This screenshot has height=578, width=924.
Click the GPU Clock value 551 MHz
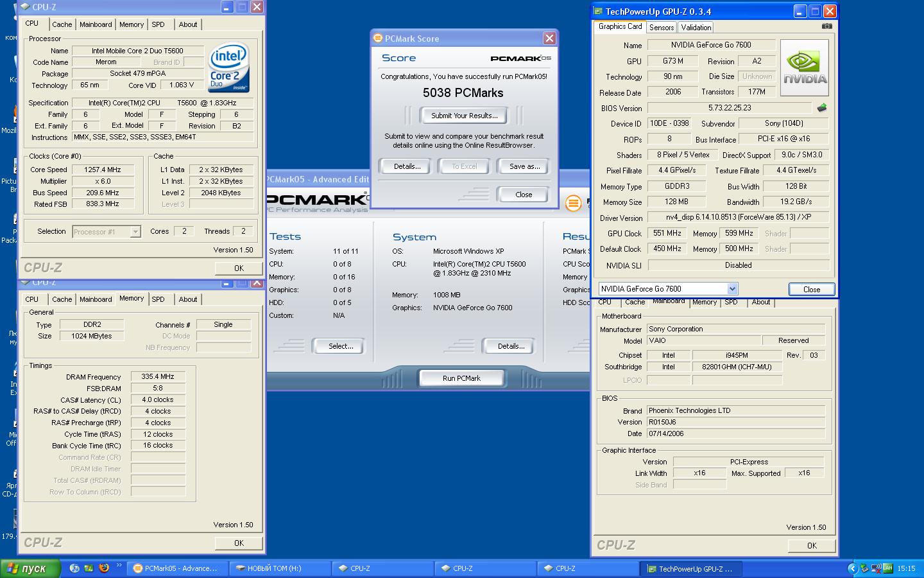[x=667, y=233]
